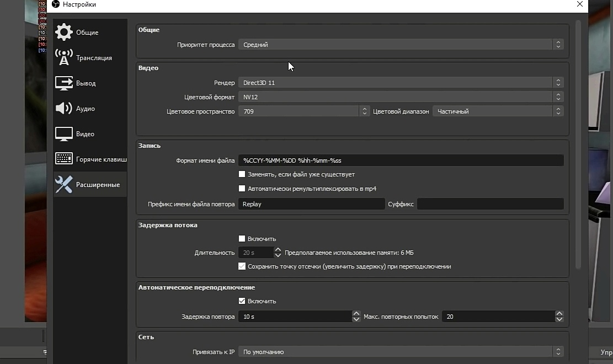The width and height of the screenshot is (613, 364).
Task: Expand the Приоритет процесса dropdown
Action: click(400, 45)
